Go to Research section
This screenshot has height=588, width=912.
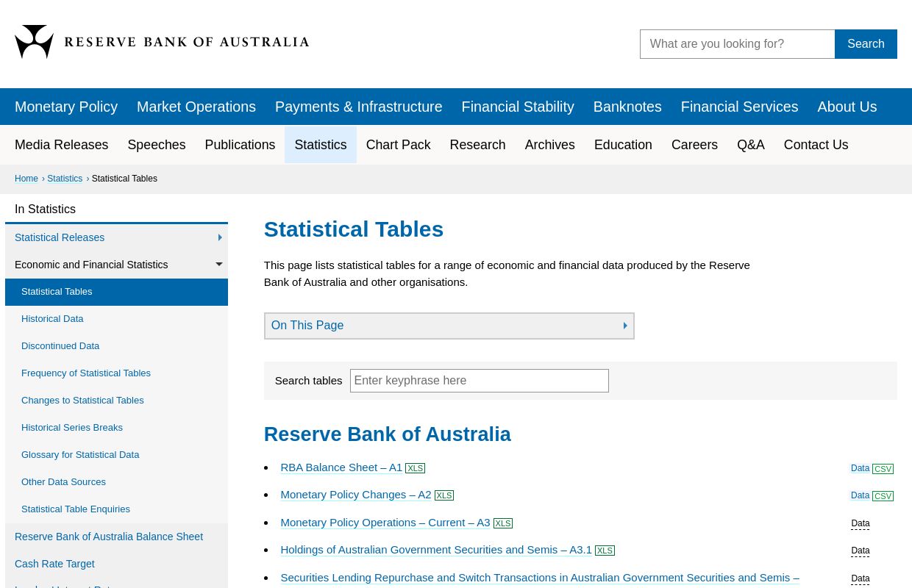[477, 145]
